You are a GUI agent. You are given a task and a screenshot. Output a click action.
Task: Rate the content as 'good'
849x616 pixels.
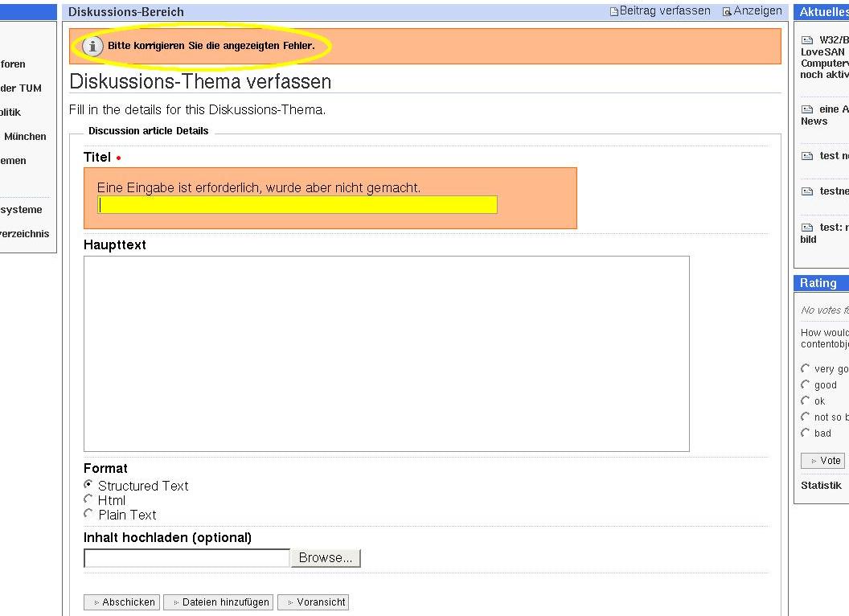(806, 385)
